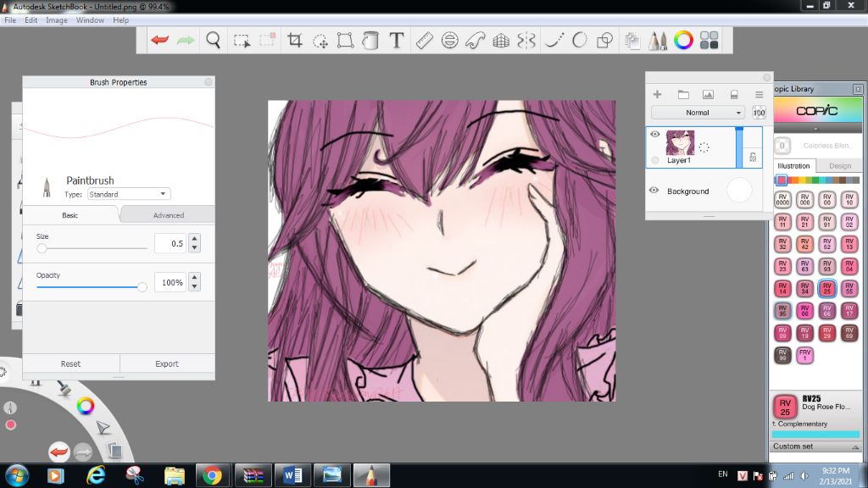The width and height of the screenshot is (868, 488).
Task: Decrease brush Size with the down stepper
Action: click(194, 248)
